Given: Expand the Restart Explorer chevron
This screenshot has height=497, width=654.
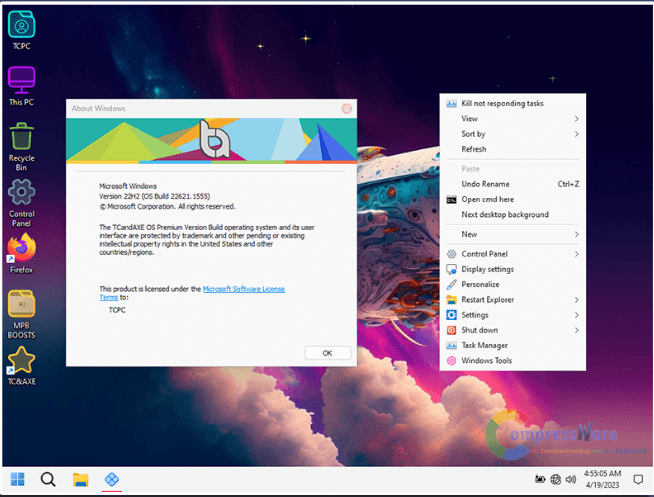Looking at the screenshot, I should (x=576, y=300).
